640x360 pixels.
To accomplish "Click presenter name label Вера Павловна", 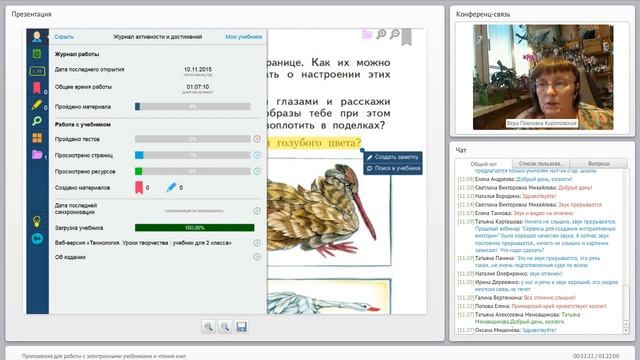I will 542,123.
